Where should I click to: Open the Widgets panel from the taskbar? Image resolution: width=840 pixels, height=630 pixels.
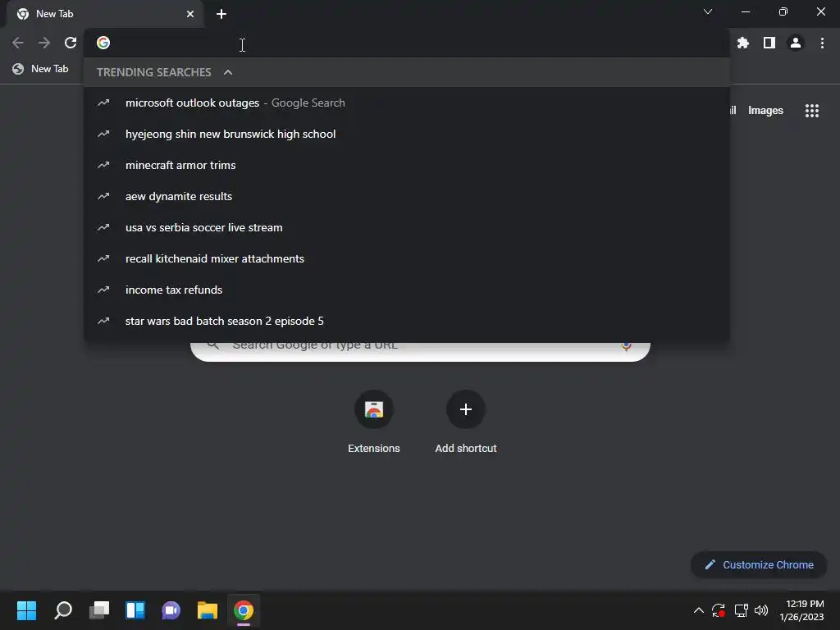point(135,610)
